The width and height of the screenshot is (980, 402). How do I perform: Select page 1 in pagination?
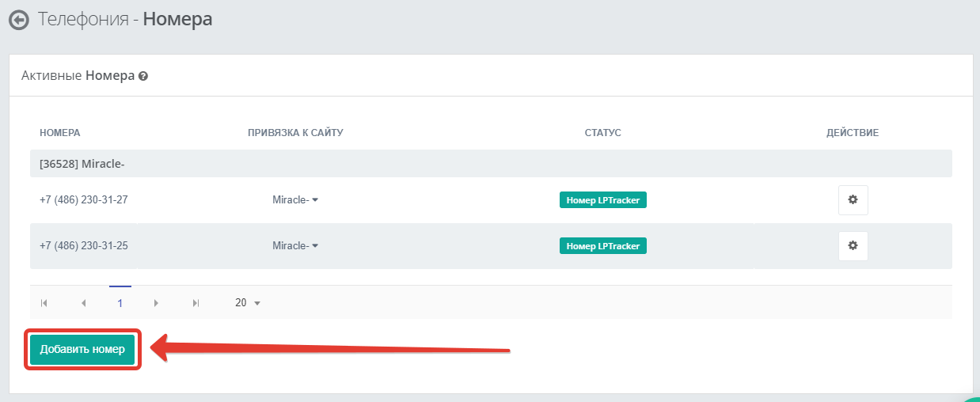(120, 303)
